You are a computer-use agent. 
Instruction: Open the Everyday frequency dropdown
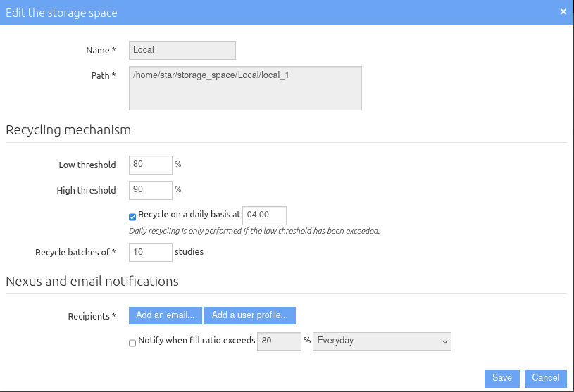coord(382,341)
